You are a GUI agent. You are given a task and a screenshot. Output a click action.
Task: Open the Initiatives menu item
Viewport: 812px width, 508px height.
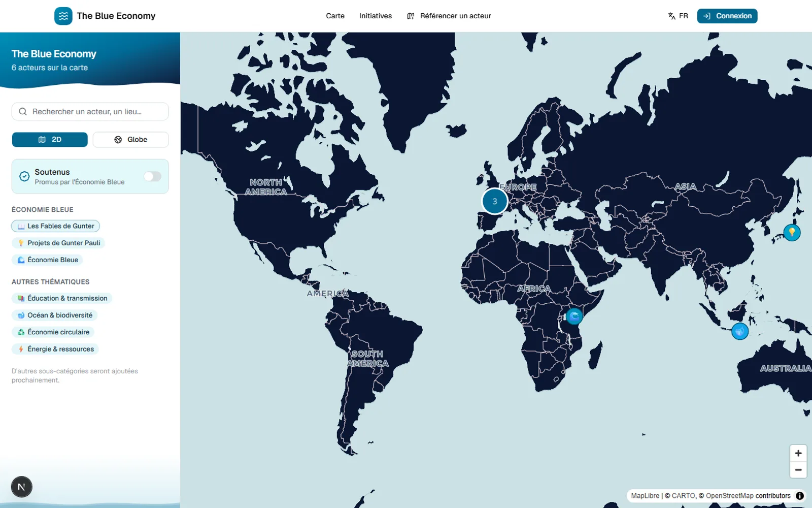point(376,16)
